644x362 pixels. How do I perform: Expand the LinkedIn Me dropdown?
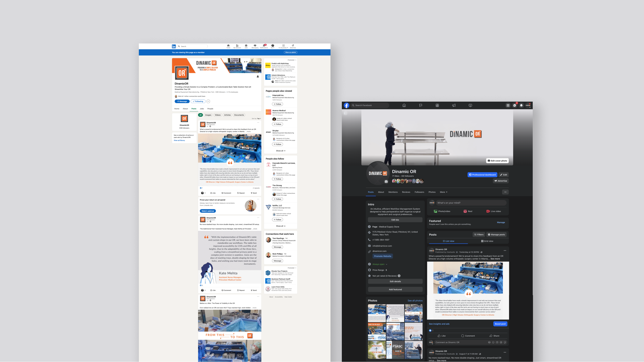pos(273,46)
